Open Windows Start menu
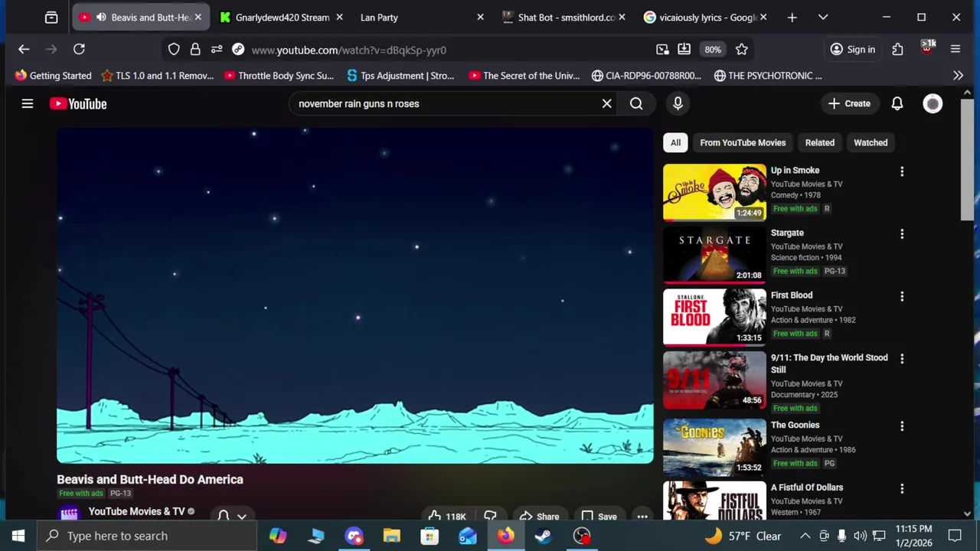This screenshot has height=551, width=980. (x=18, y=536)
